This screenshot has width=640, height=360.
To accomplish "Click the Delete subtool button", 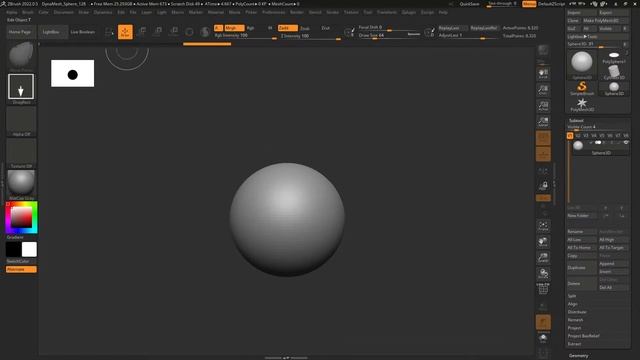I will pos(582,283).
